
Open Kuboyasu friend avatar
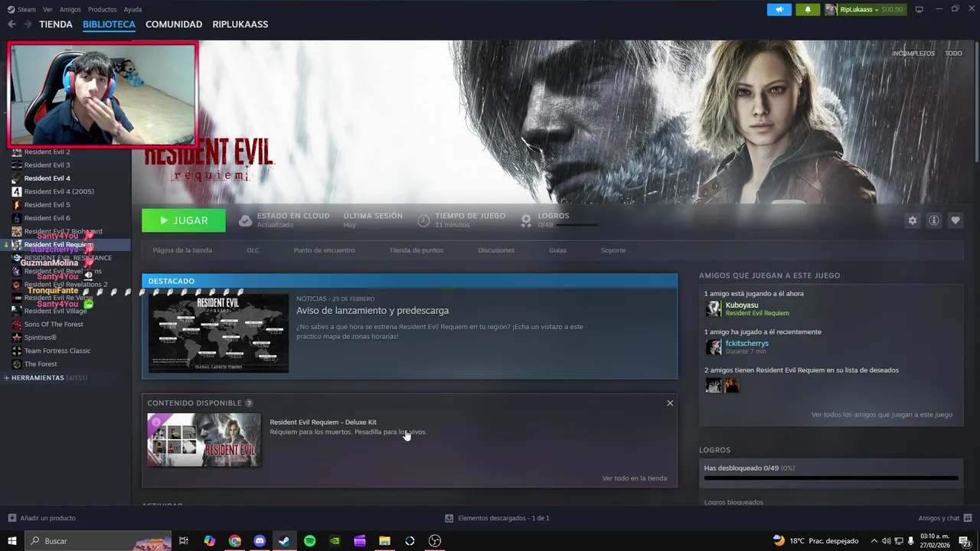(x=713, y=308)
